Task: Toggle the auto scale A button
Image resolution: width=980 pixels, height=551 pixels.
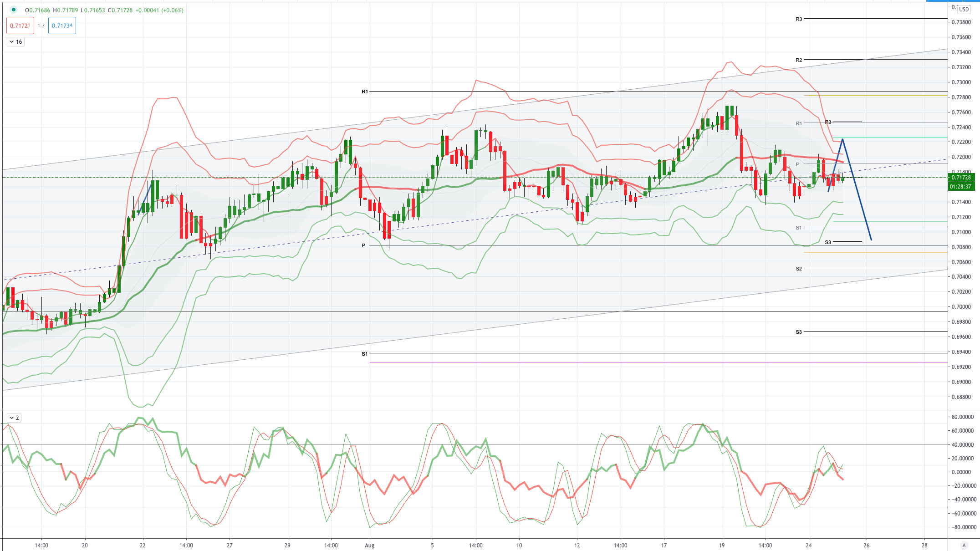Action: pyautogui.click(x=964, y=545)
